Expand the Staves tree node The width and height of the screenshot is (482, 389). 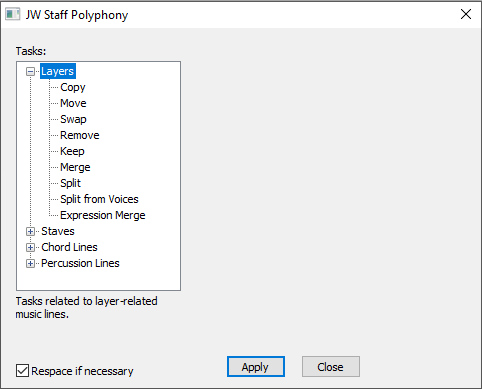30,231
